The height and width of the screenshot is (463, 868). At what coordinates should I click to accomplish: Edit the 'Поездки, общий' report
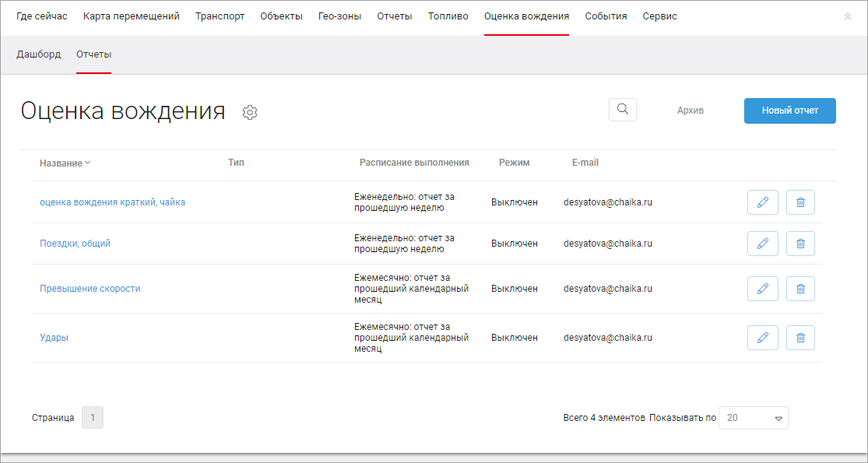point(763,244)
